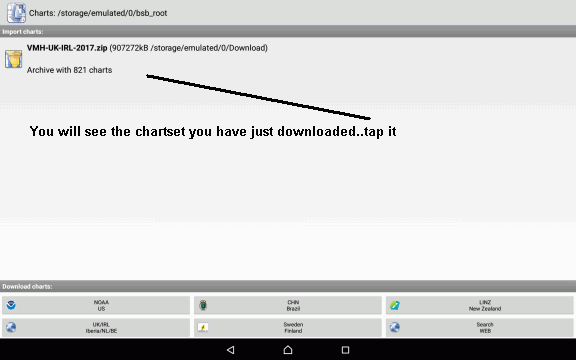Click the globe icon beside Search WEB
Image resolution: width=576 pixels, height=360 pixels.
coord(395,327)
